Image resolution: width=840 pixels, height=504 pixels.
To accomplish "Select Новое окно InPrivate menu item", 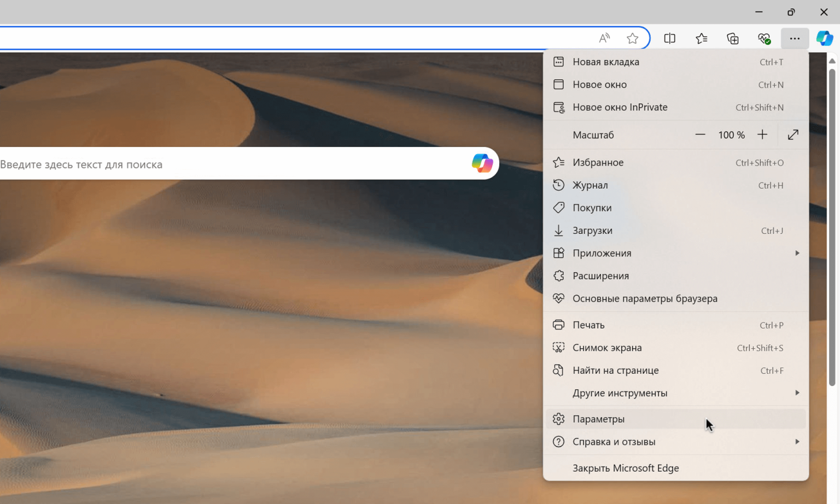I will (620, 108).
